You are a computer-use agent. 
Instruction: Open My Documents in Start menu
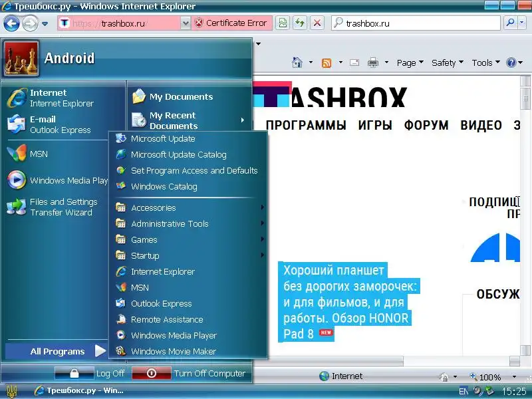tap(190, 96)
